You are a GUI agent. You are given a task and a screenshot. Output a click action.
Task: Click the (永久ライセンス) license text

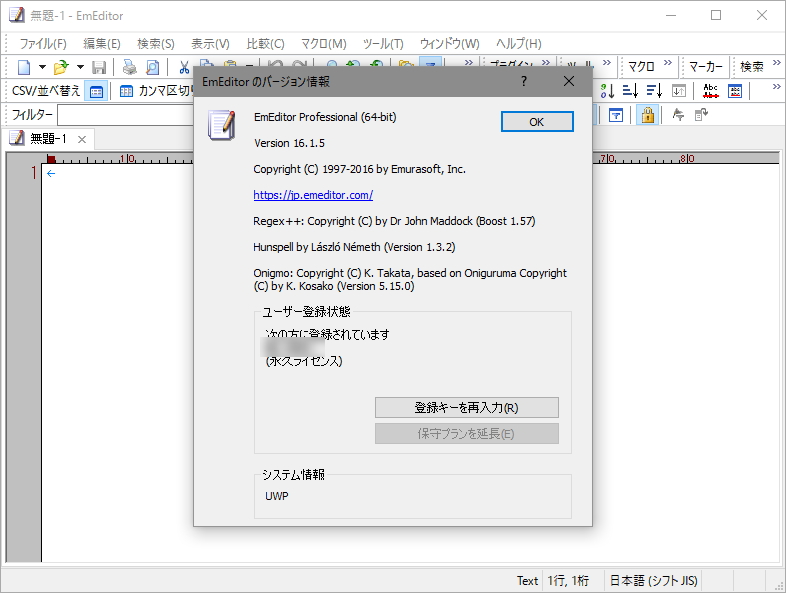point(304,361)
